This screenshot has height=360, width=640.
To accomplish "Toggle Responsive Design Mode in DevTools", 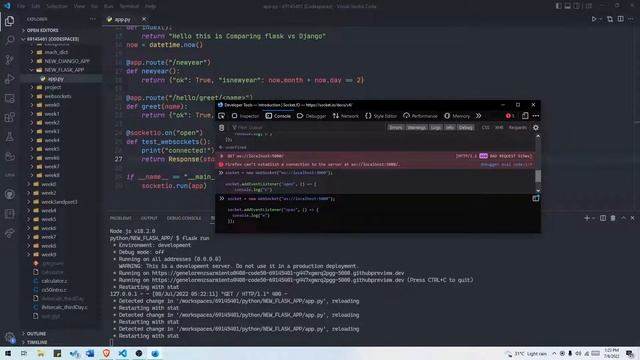I will (525, 116).
